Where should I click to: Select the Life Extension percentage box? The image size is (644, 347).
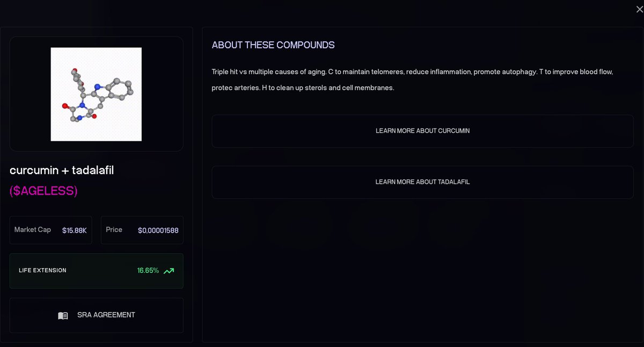point(97,271)
